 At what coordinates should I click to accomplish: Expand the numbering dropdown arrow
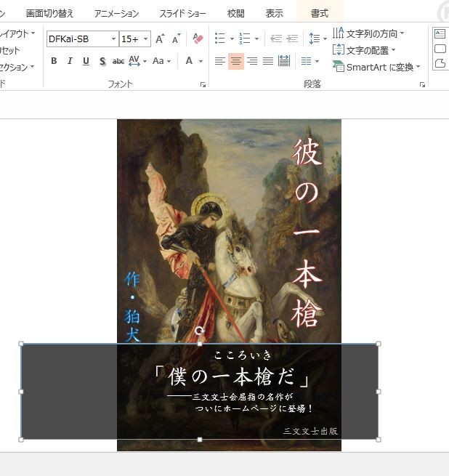(257, 39)
